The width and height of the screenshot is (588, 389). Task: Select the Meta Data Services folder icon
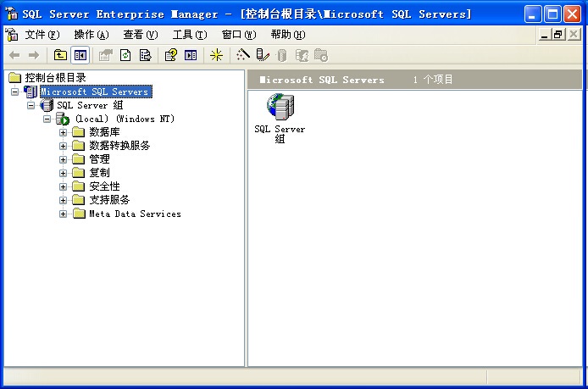point(79,214)
